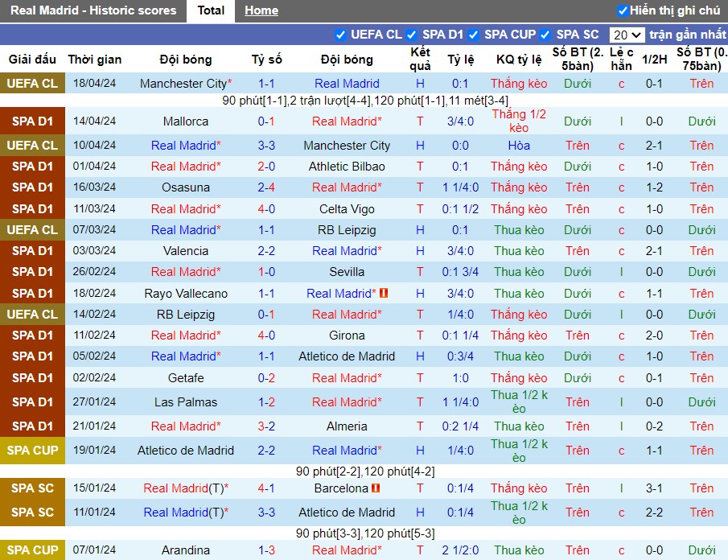Click the Getafe team name

(186, 378)
